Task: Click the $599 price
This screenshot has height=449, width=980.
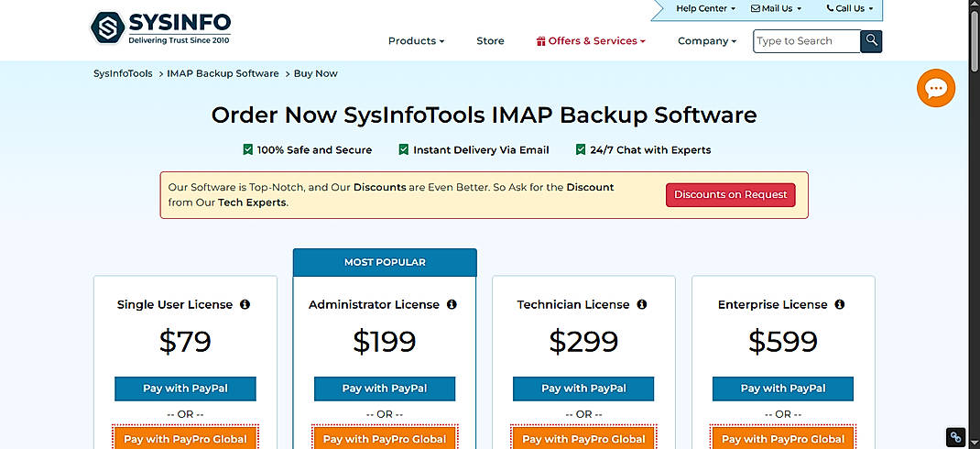Action: 782,342
